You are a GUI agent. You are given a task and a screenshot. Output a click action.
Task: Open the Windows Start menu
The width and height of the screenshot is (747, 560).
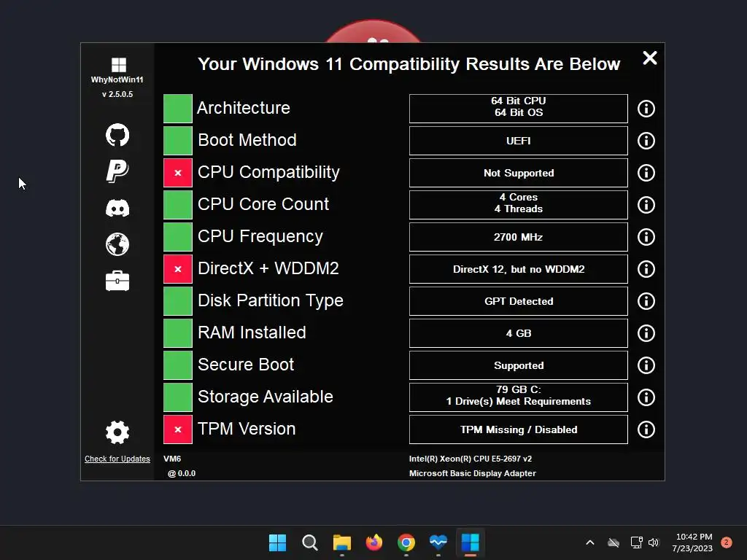(x=277, y=542)
